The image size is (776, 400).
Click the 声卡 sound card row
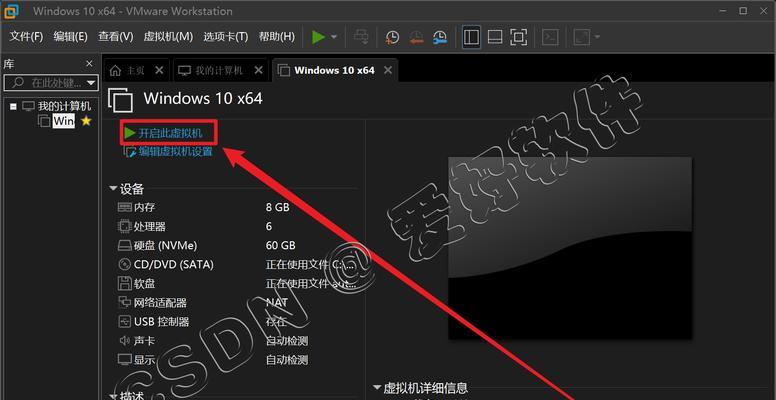click(237, 341)
